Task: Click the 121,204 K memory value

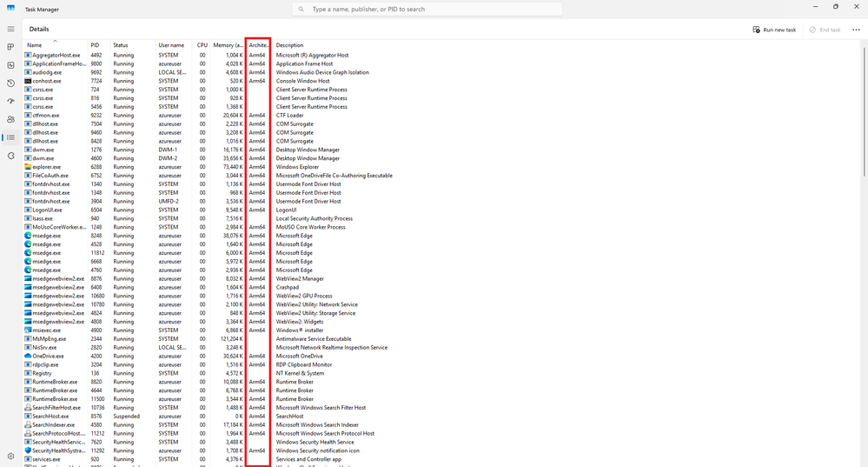Action: [231, 338]
